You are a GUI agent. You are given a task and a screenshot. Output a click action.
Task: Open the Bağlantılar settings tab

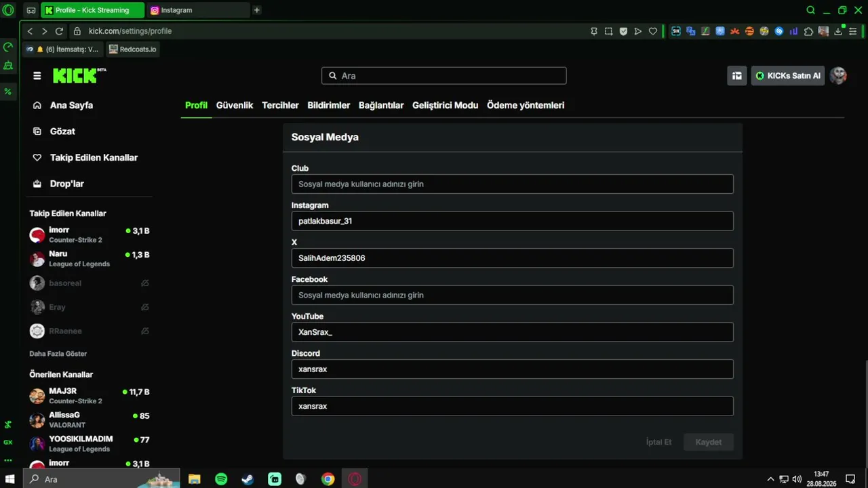[x=381, y=105]
